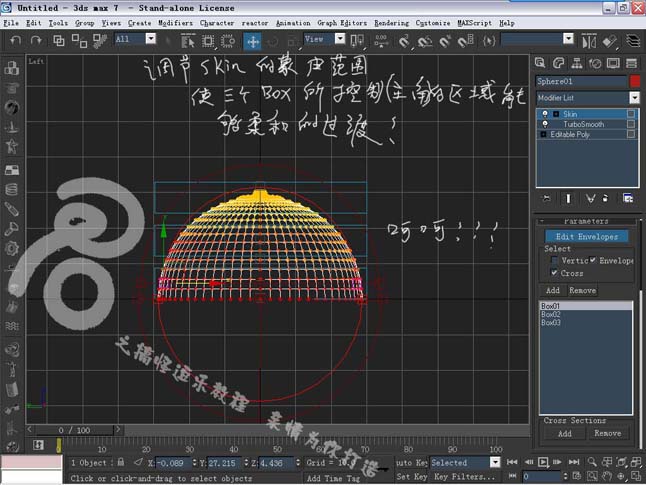The image size is (646, 485).
Task: Click the Sphere01 object color swatch
Action: click(634, 81)
